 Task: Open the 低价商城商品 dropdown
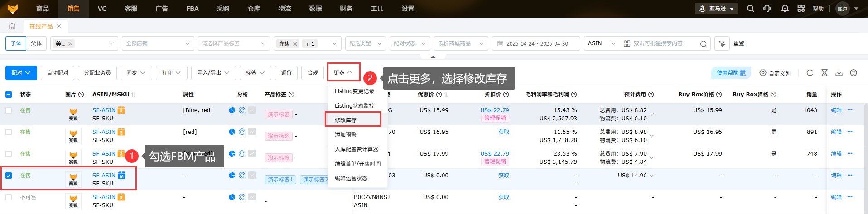(461, 43)
